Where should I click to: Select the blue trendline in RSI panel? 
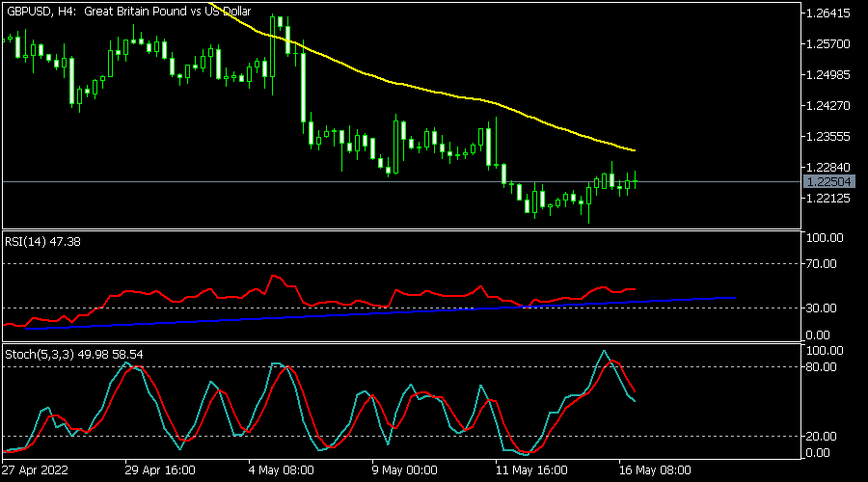coord(381,313)
